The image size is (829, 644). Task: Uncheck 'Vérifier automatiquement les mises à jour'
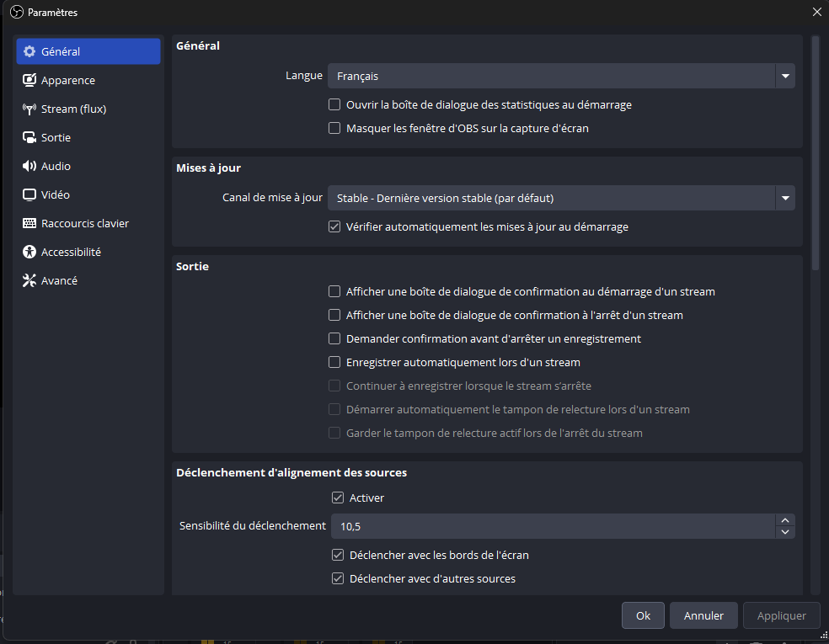334,226
